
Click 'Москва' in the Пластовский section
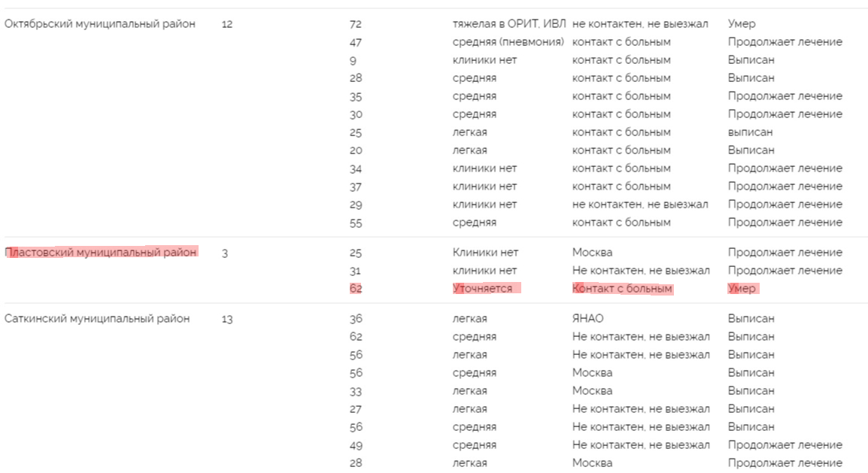click(x=592, y=253)
